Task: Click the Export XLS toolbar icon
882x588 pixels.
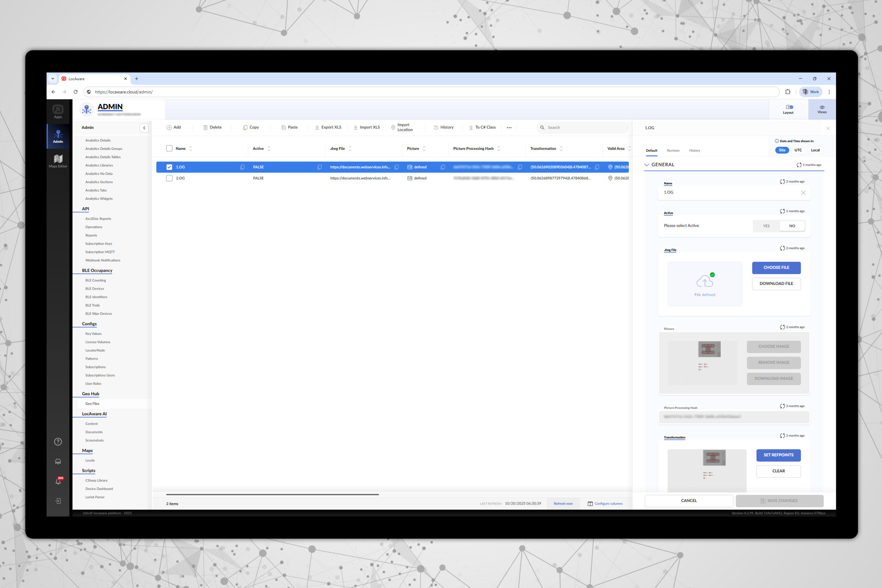Action: [317, 127]
